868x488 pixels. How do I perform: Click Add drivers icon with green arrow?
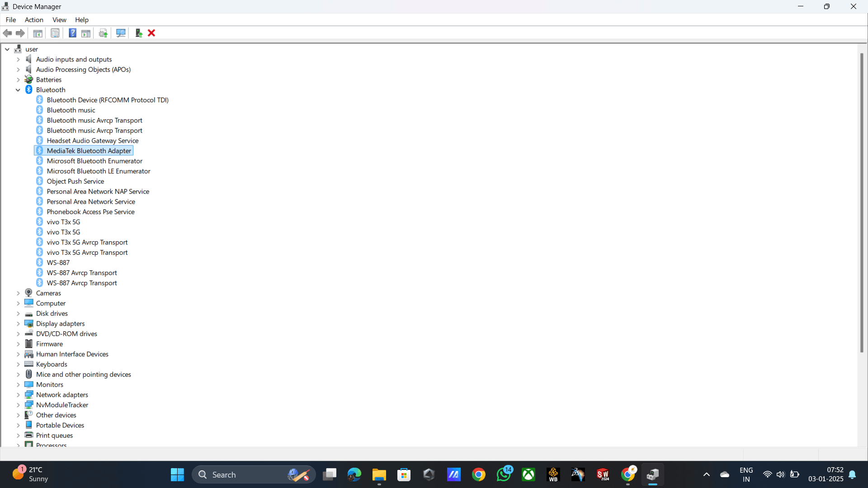pyautogui.click(x=139, y=33)
